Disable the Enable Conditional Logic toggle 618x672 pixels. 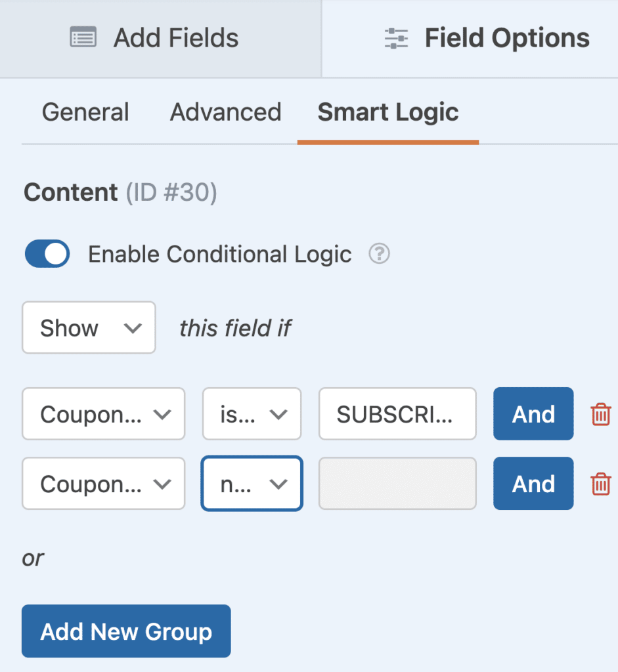(x=47, y=254)
